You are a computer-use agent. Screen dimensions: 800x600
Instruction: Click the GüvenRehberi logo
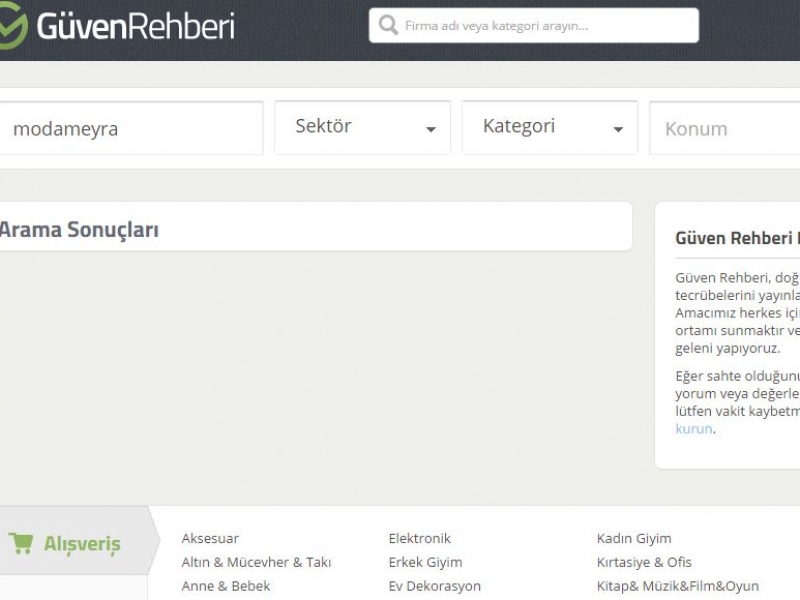coord(117,26)
